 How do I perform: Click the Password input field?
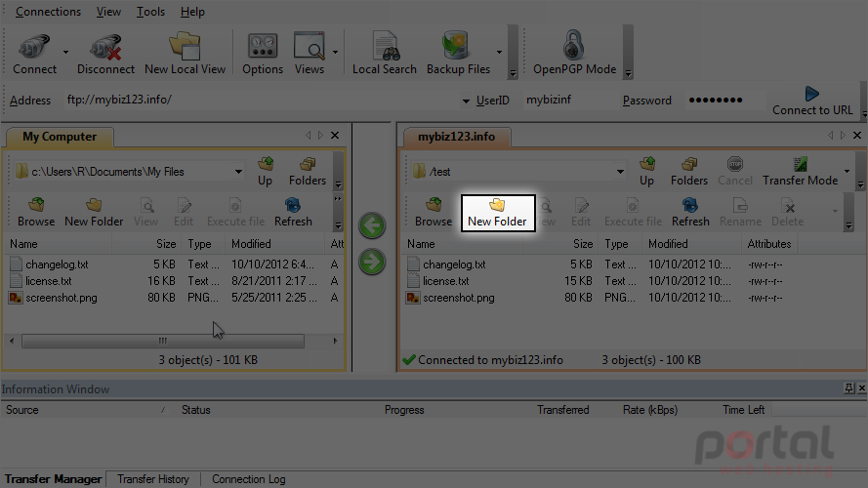pos(725,101)
